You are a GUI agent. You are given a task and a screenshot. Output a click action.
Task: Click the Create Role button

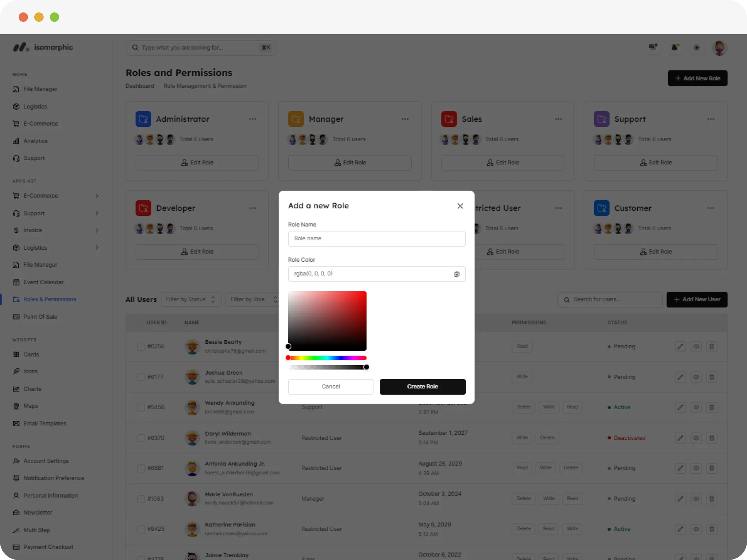coord(423,387)
